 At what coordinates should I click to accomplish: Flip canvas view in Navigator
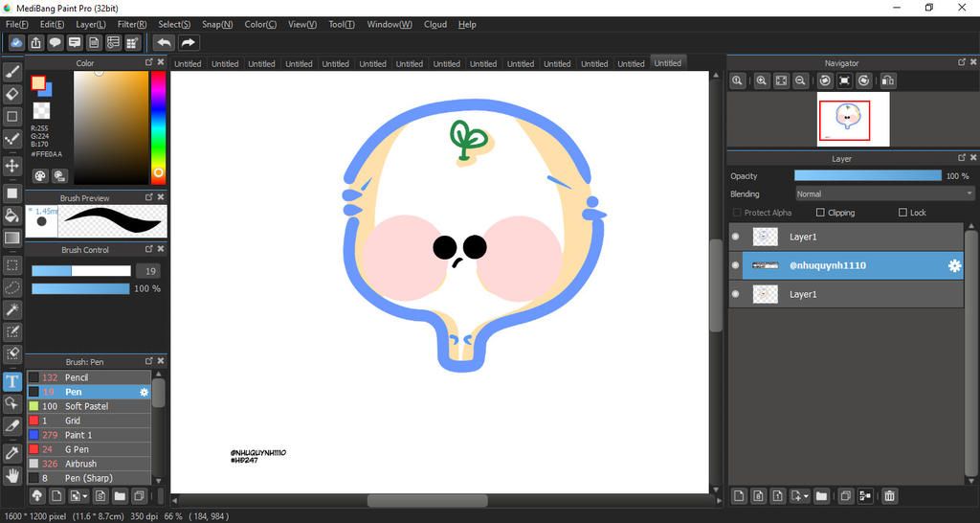click(x=887, y=80)
